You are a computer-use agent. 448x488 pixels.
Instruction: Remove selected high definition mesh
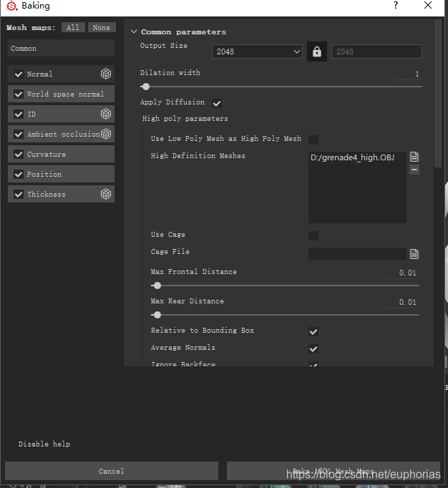click(x=414, y=170)
